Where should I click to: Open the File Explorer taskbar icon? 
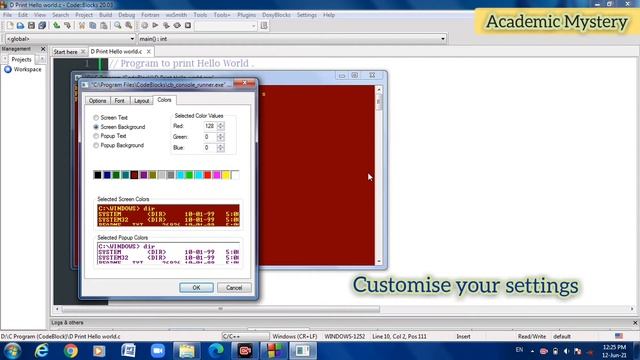pyautogui.click(x=187, y=351)
